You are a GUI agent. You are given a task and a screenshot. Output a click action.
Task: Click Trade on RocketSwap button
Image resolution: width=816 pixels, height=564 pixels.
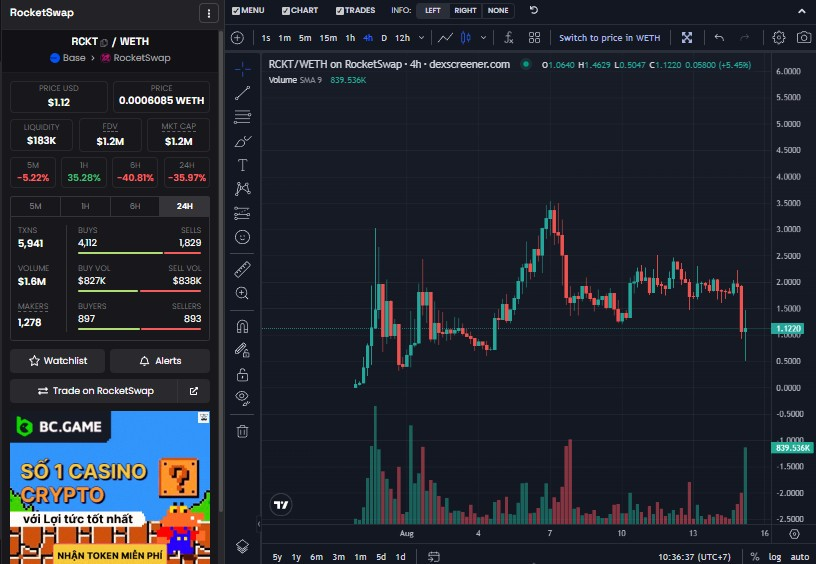[x=95, y=391]
